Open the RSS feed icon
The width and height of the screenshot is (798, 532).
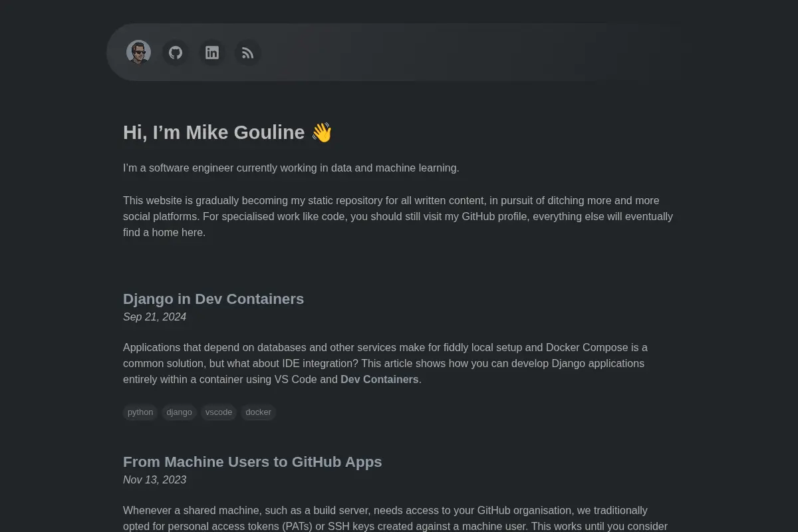click(247, 53)
